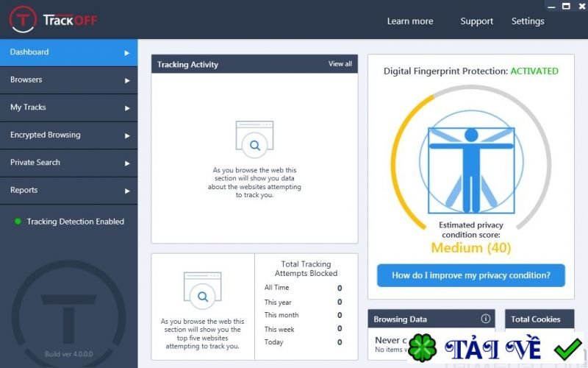Click the ACTIVATED status text
The width and height of the screenshot is (588, 368).
point(534,71)
